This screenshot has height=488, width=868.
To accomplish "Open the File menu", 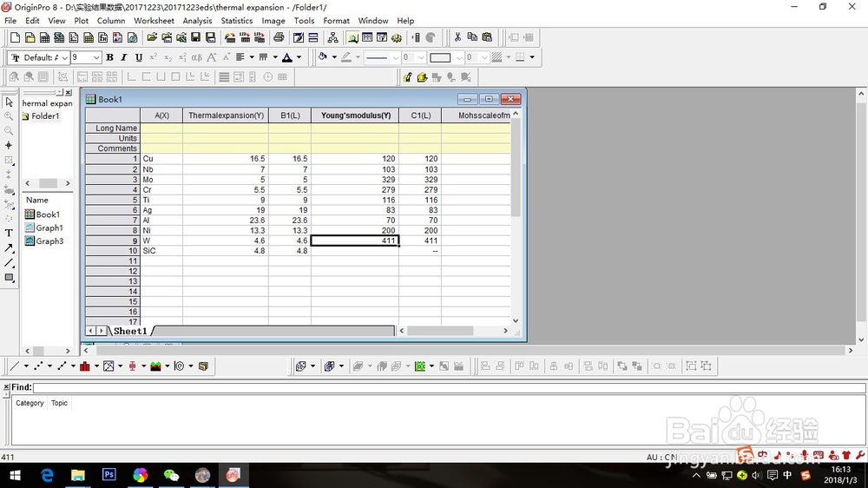I will (10, 21).
